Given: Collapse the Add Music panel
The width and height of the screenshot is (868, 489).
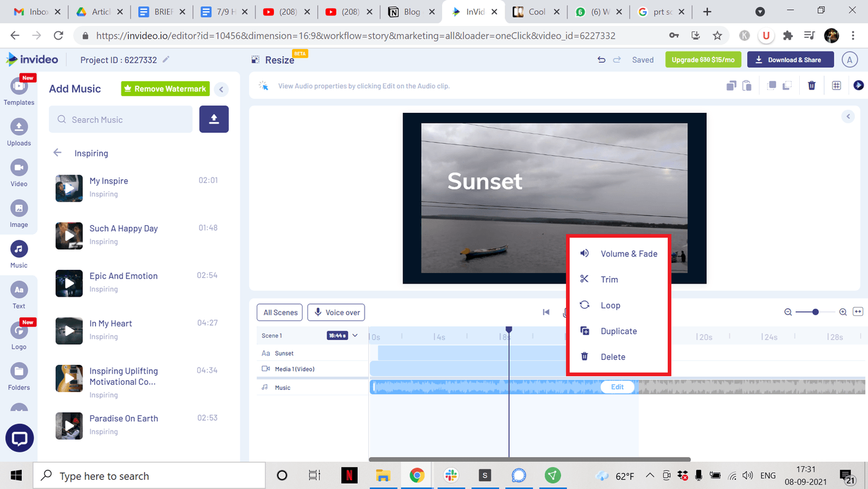Looking at the screenshot, I should click(x=221, y=89).
